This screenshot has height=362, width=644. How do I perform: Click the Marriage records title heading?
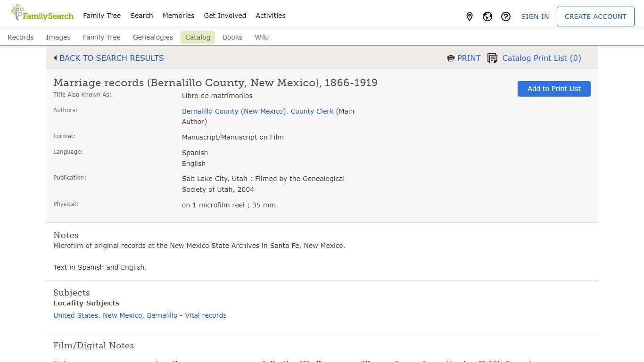coord(215,82)
